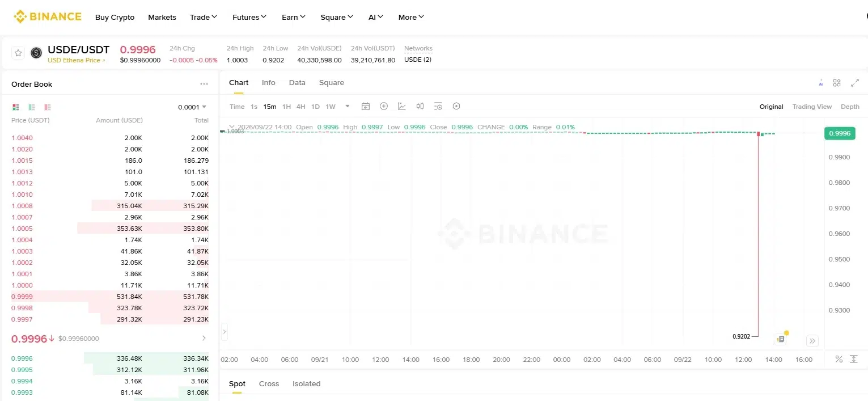Click ask price 1.0040 row

coord(110,138)
